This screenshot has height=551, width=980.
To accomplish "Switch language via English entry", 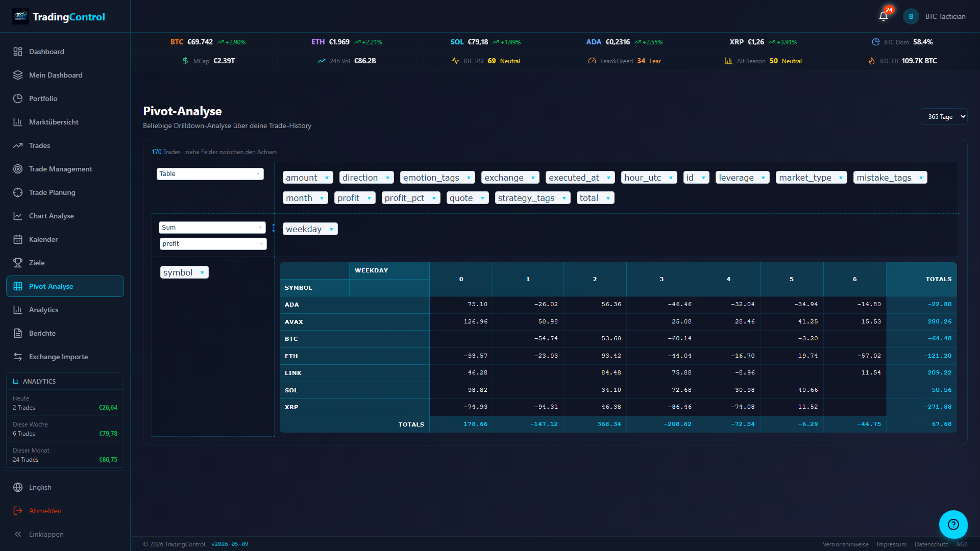I will [x=65, y=487].
